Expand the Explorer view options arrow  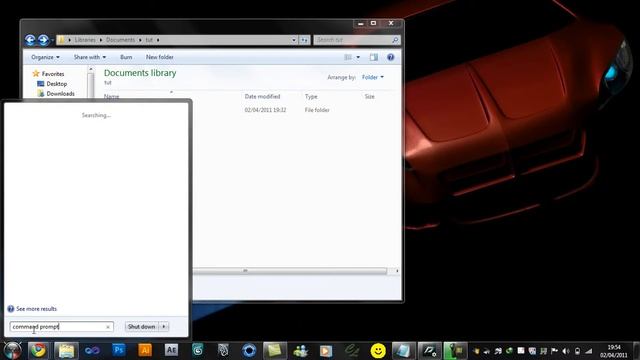point(358,57)
